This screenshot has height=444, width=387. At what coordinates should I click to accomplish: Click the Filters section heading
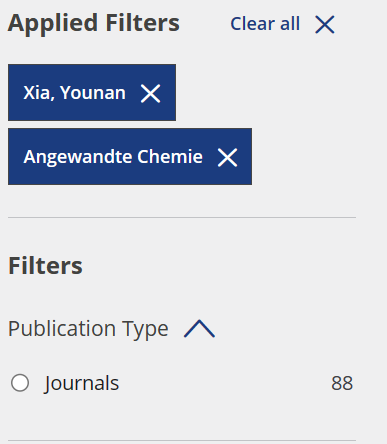[45, 266]
